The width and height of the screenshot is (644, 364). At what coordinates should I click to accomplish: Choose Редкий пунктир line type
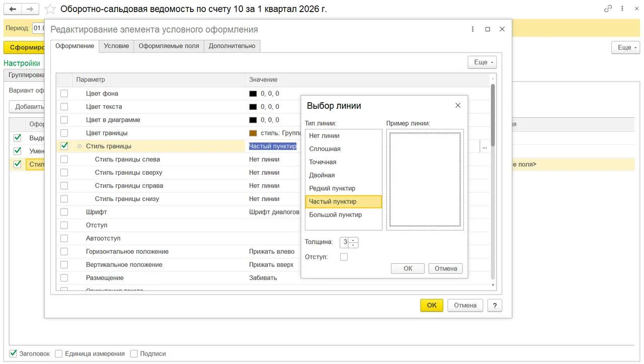[x=344, y=188]
